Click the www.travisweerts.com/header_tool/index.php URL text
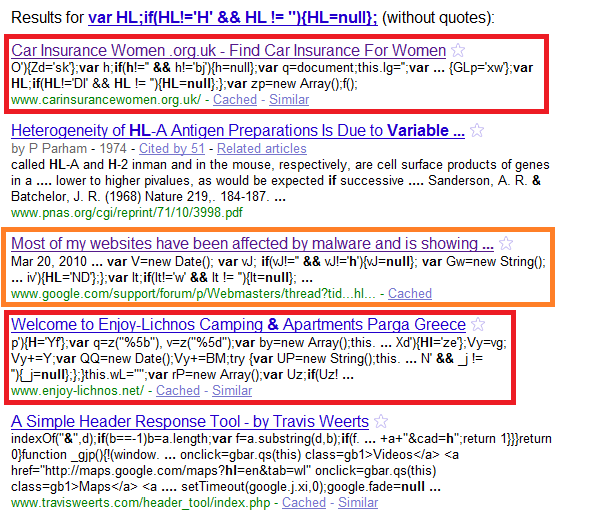Image resolution: width=589 pixels, height=518 pixels. (x=140, y=503)
